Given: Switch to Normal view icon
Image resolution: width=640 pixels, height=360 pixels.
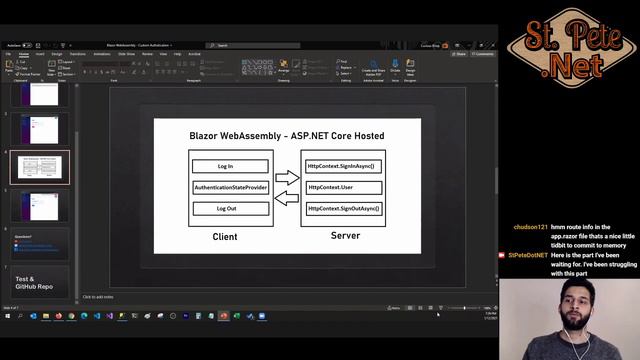Looking at the screenshot, I should click(410, 308).
